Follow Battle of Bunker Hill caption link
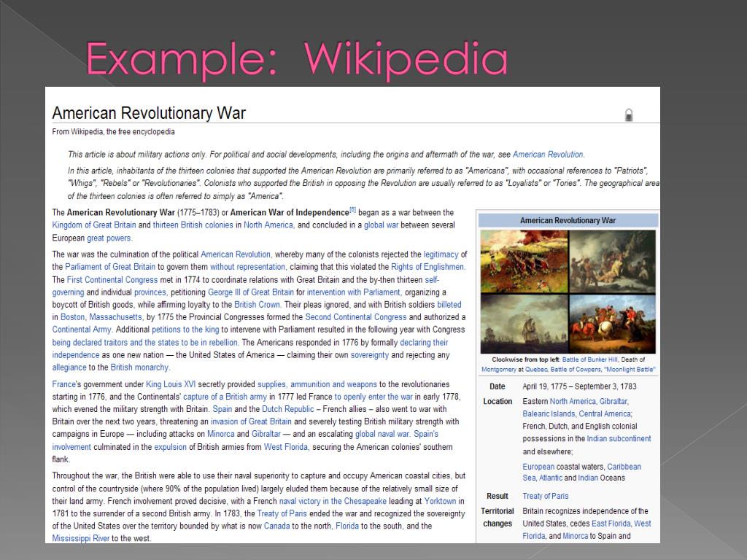 (x=589, y=359)
